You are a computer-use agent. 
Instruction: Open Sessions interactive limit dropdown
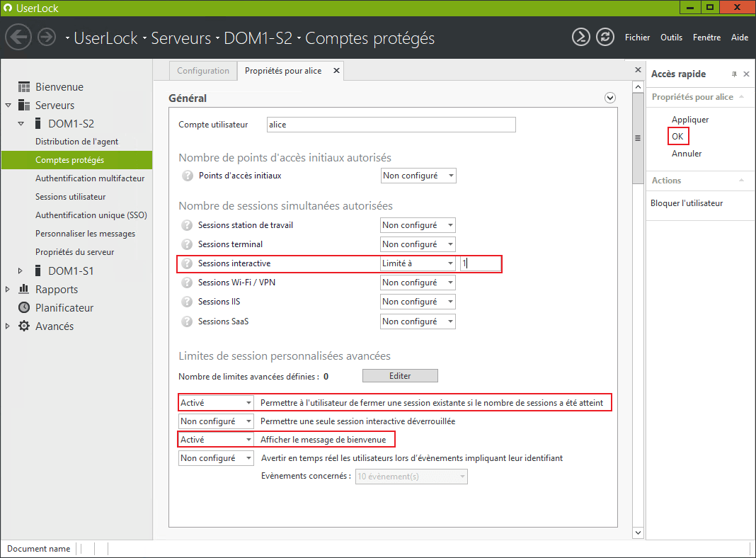click(x=418, y=263)
